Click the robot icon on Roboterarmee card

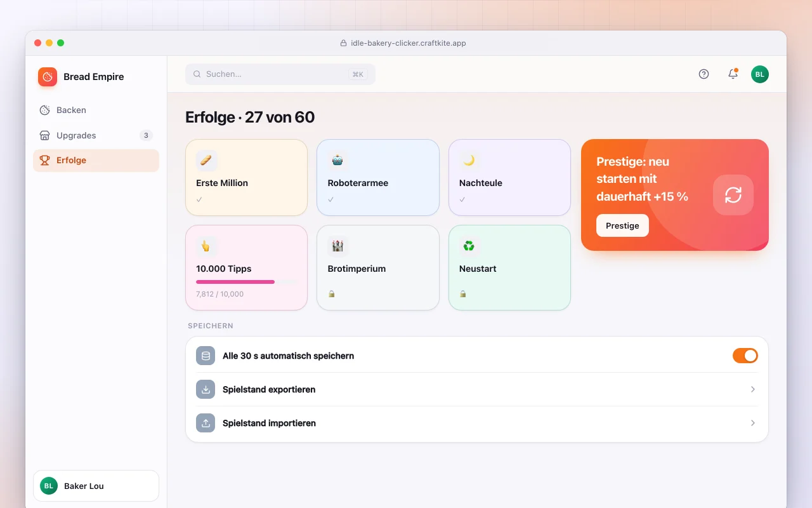point(338,161)
